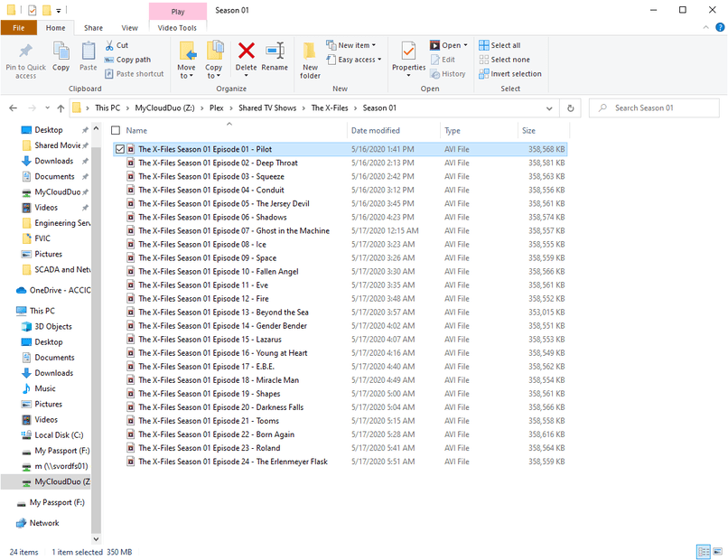Open the File menu
The width and height of the screenshot is (728, 560).
coord(19,28)
